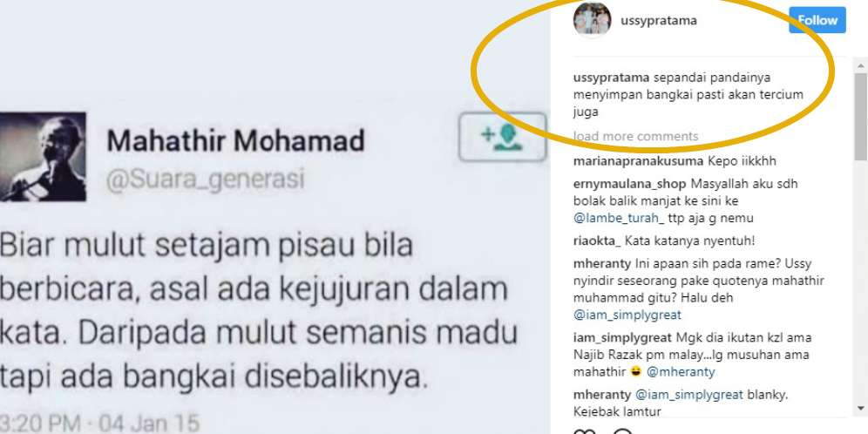Click comments scrollbar down arrow

(861, 409)
